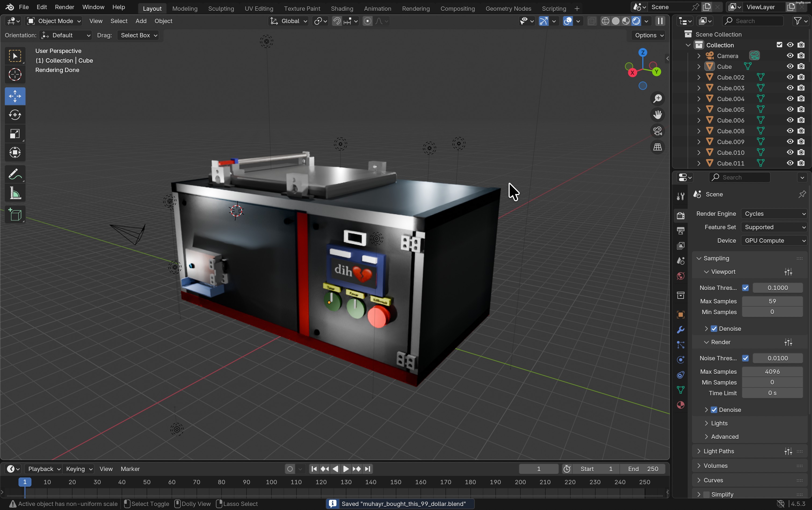Activate the Annotate tool

point(15,173)
